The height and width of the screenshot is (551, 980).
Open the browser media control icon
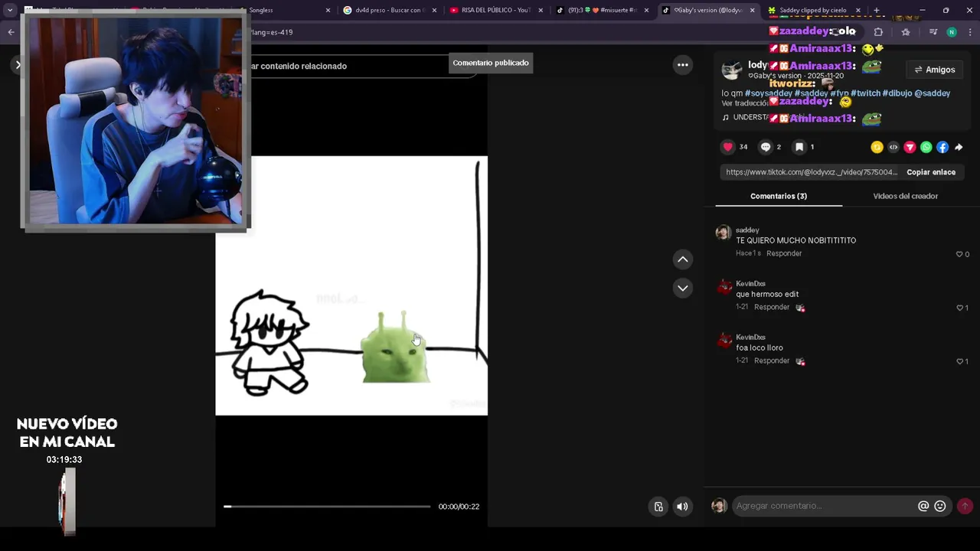coord(933,32)
